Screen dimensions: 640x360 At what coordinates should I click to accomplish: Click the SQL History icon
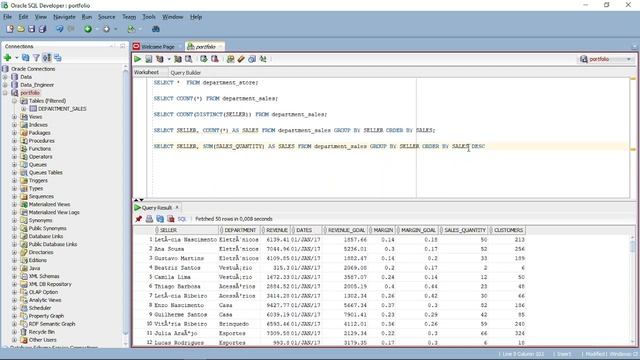coord(252,59)
